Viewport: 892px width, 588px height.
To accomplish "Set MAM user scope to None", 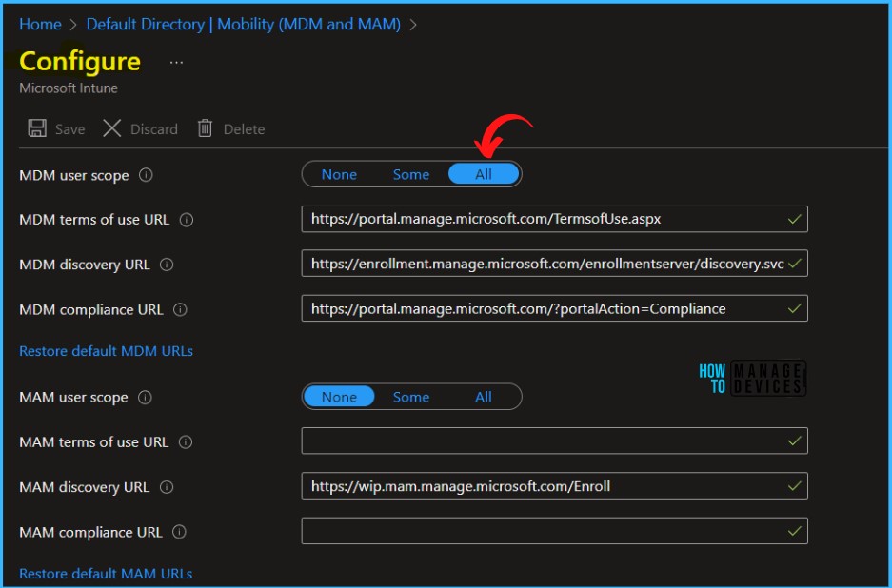I will (339, 397).
